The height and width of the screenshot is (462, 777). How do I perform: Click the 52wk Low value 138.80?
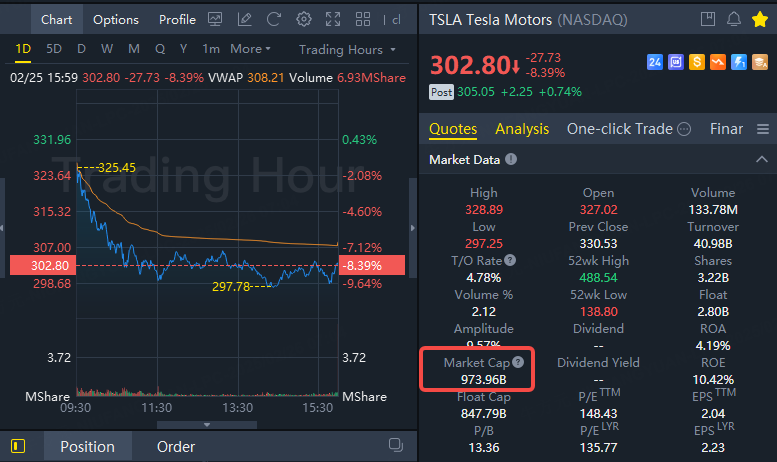coord(599,311)
